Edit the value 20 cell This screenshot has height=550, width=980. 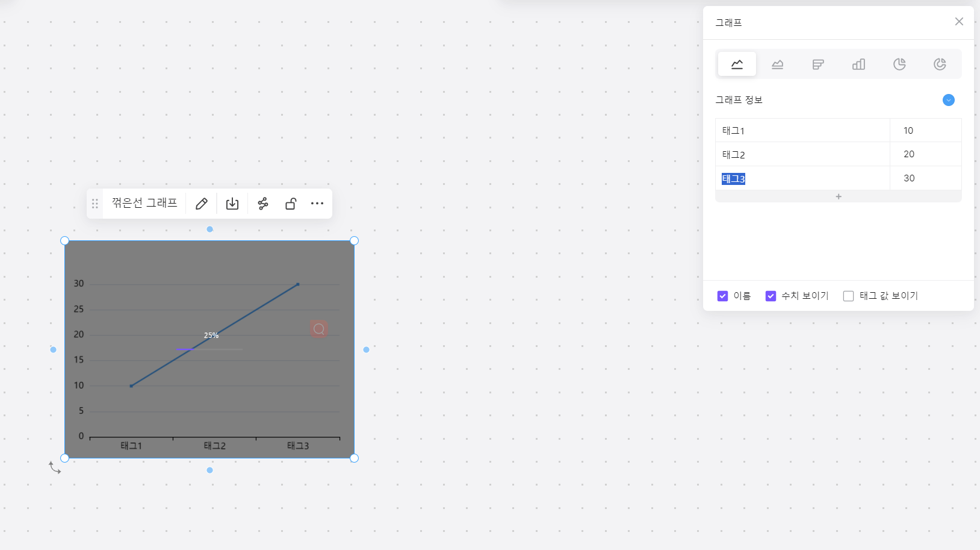(x=926, y=154)
